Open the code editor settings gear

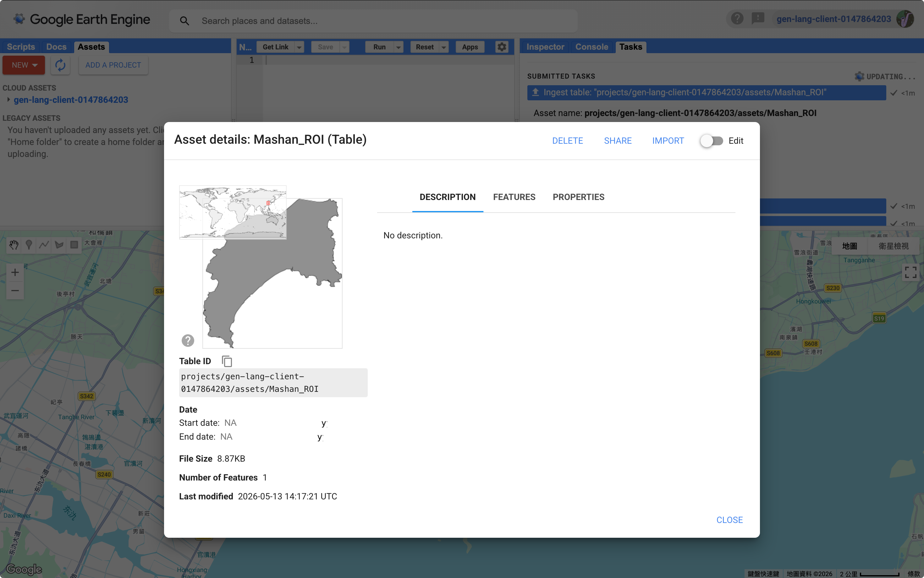click(502, 47)
